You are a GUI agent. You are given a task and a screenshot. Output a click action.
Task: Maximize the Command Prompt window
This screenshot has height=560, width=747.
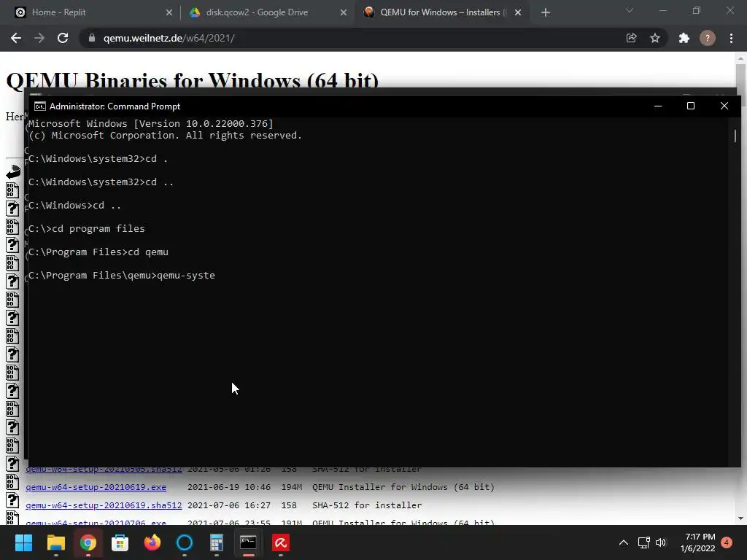pos(691,106)
